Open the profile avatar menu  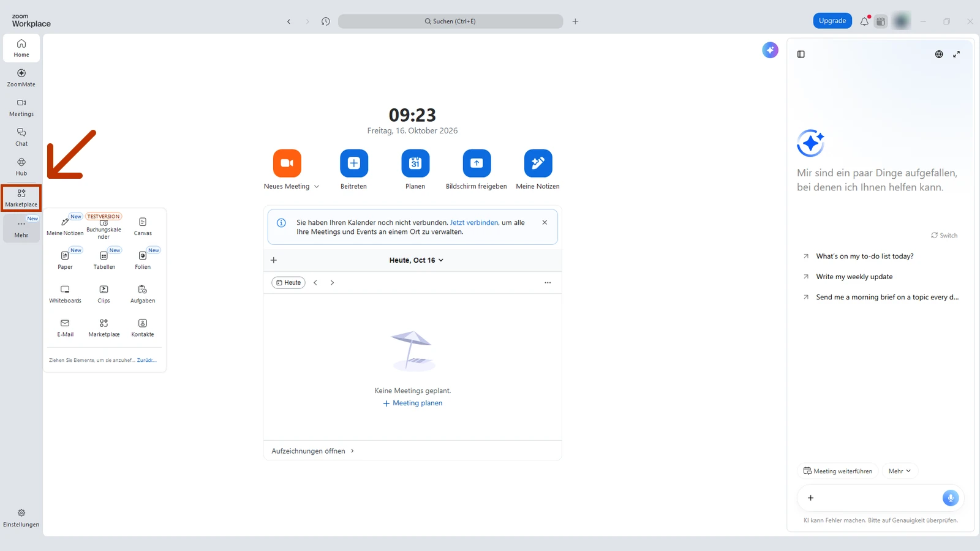(x=901, y=21)
